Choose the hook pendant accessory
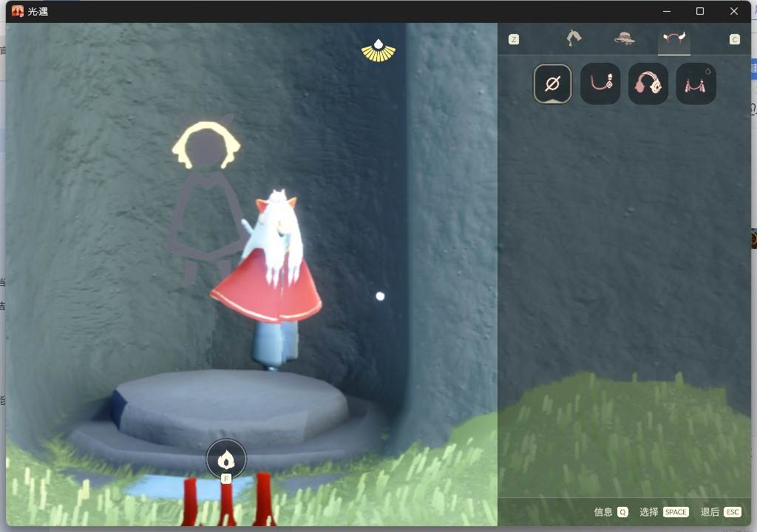 pyautogui.click(x=600, y=84)
